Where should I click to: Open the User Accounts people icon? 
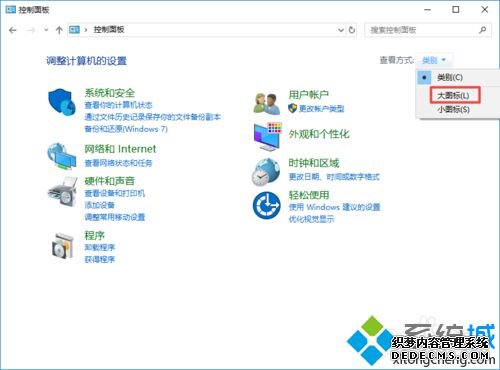pos(267,104)
